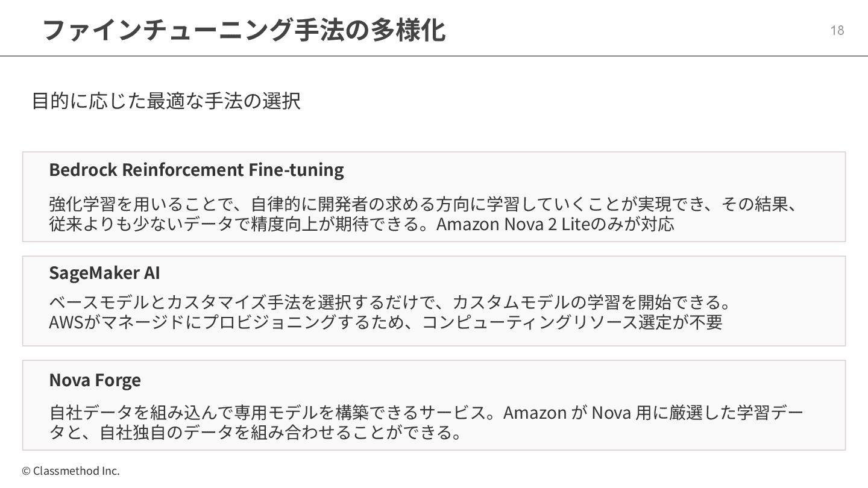Screen dimensions: 868x488
Task: Click the line beginning ベースモデルとカスタマイズ手法
Action: (x=389, y=301)
